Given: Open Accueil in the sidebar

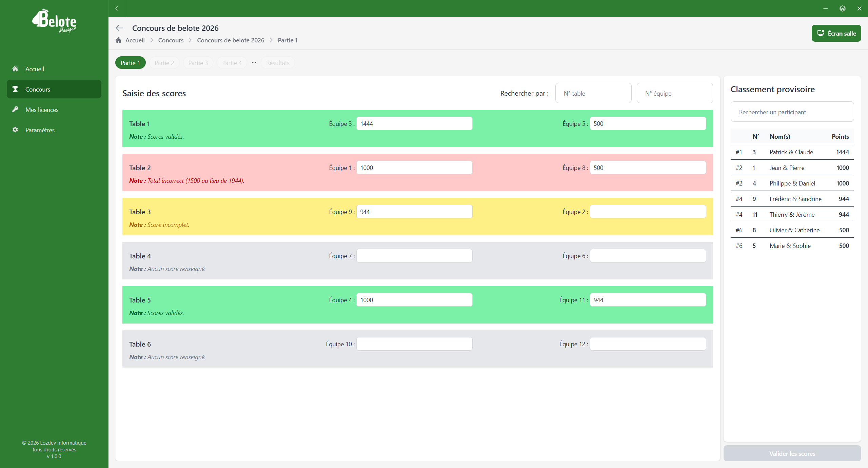Looking at the screenshot, I should 35,69.
